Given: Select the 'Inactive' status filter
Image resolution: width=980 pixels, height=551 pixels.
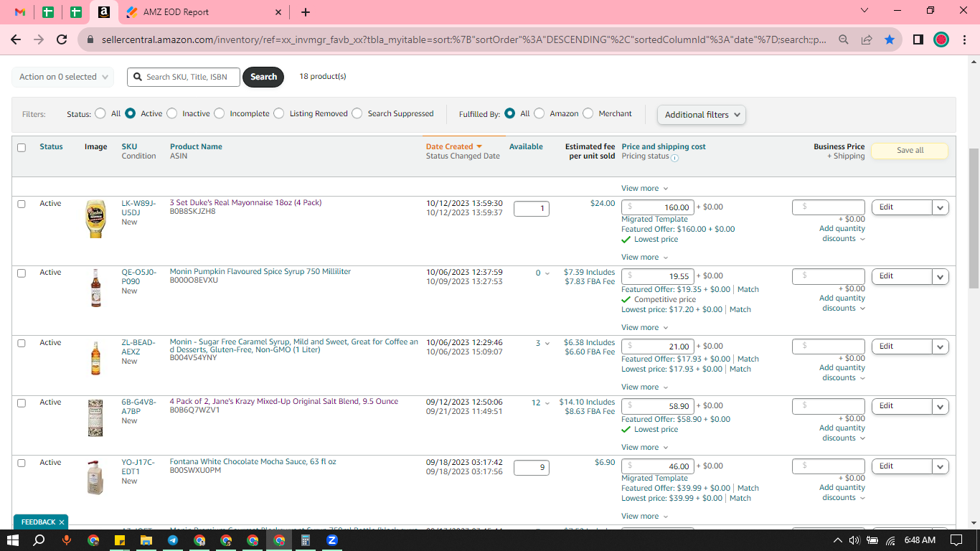Looking at the screenshot, I should pyautogui.click(x=171, y=113).
